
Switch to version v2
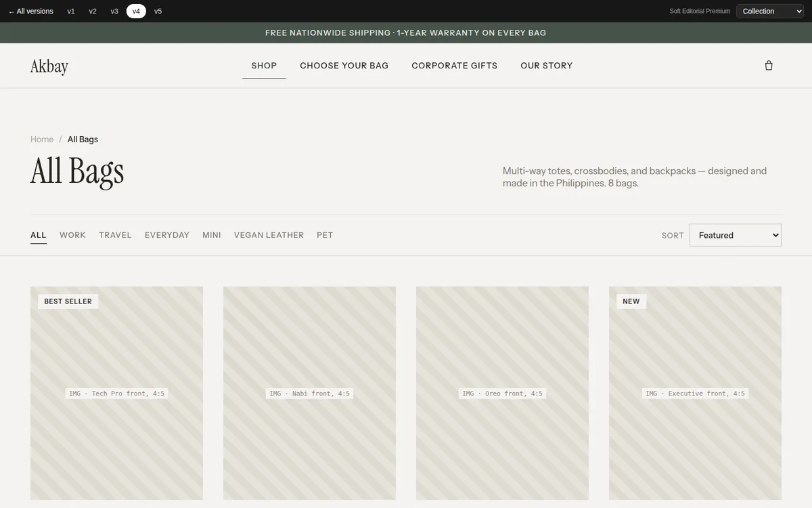93,11
